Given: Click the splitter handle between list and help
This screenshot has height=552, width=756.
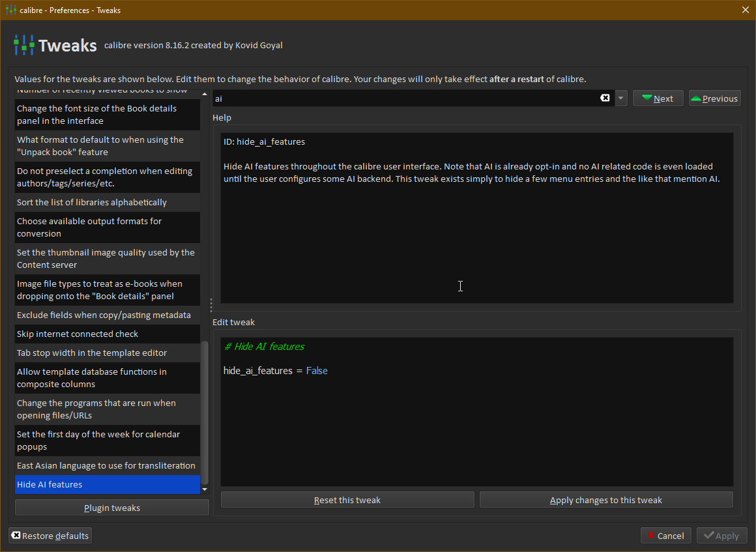Looking at the screenshot, I should click(211, 305).
